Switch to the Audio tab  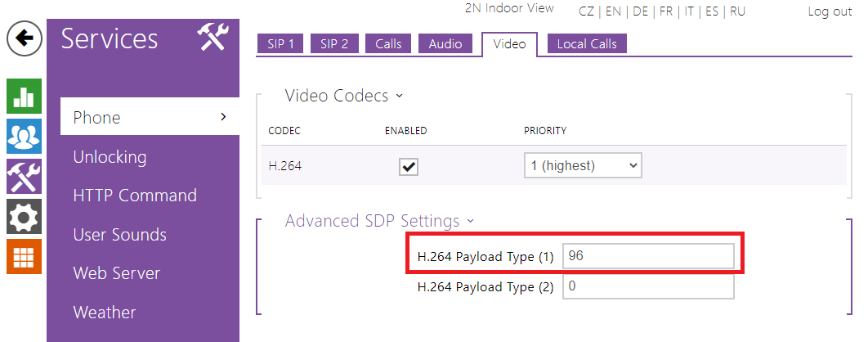tap(445, 44)
